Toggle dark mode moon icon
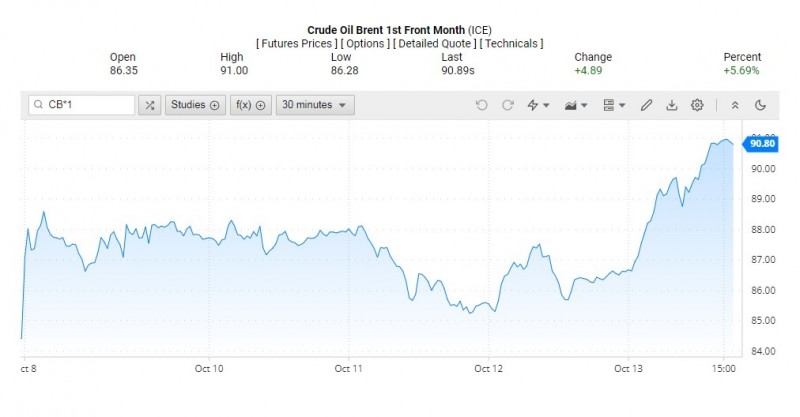The width and height of the screenshot is (800, 417). [760, 105]
